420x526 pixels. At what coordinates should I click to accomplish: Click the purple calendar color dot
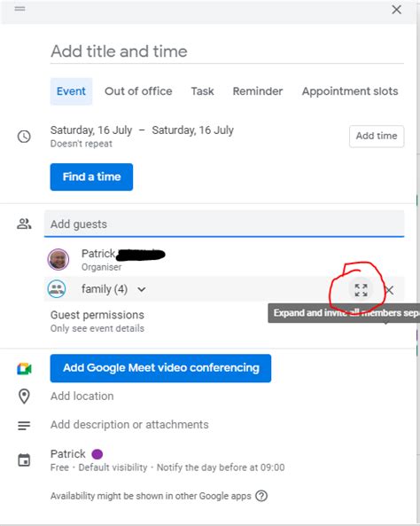pos(97,454)
